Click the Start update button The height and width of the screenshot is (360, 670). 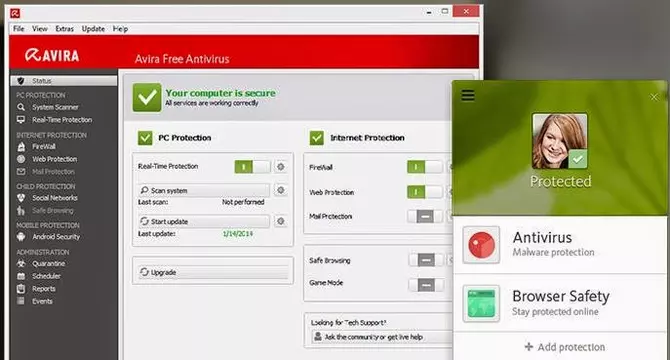(204, 221)
